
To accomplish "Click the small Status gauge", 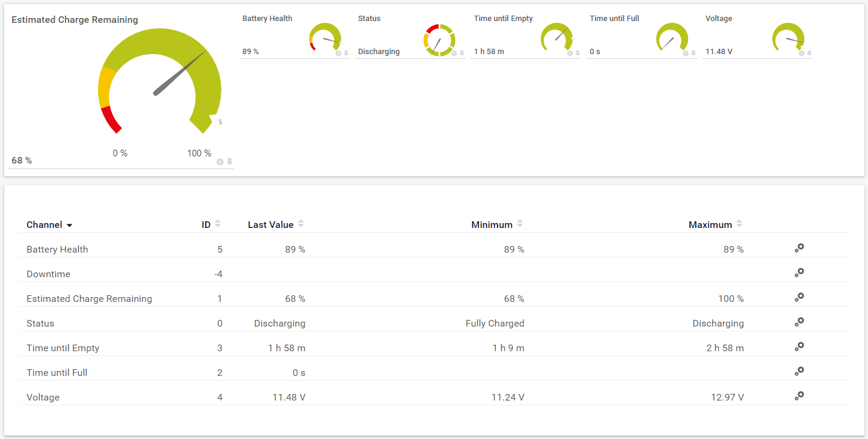I will [439, 40].
